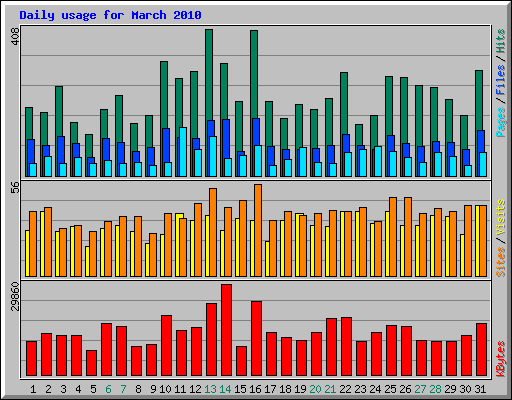The image size is (512, 400).
Task: Select the cyan pages bar for day 11
Action: point(183,152)
